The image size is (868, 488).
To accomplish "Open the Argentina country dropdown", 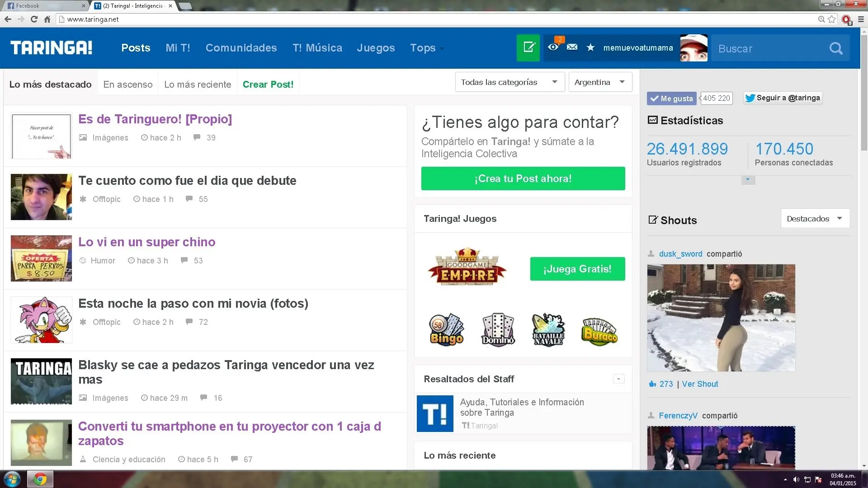I will (x=600, y=82).
